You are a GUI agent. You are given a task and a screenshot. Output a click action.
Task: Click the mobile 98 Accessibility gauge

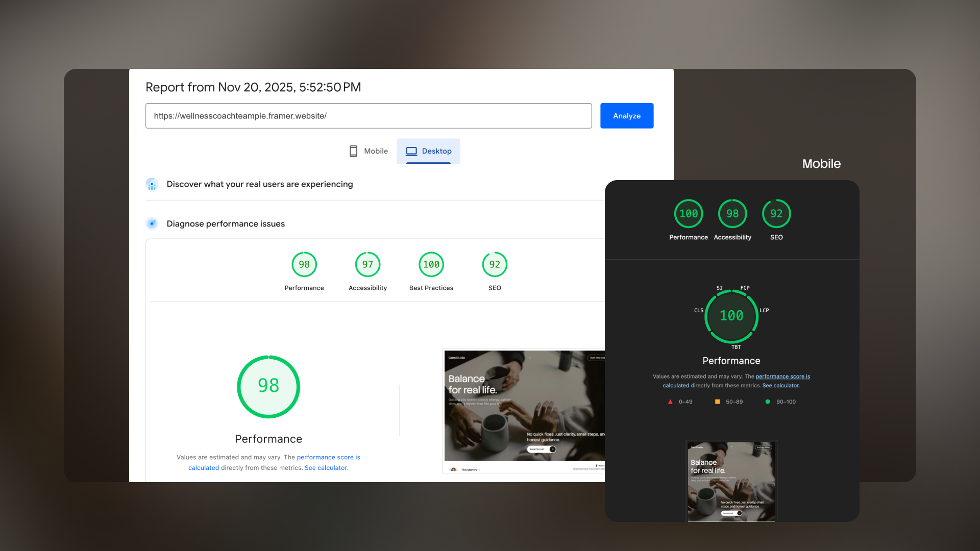click(732, 214)
